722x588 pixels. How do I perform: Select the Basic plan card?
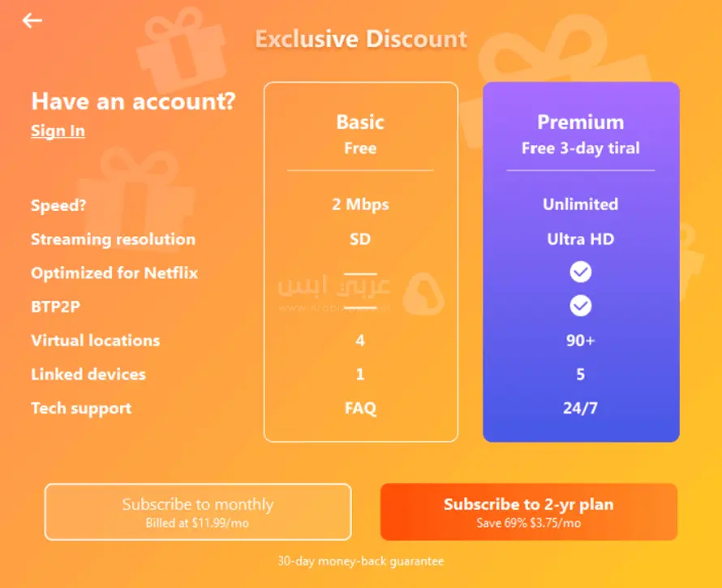point(359,260)
